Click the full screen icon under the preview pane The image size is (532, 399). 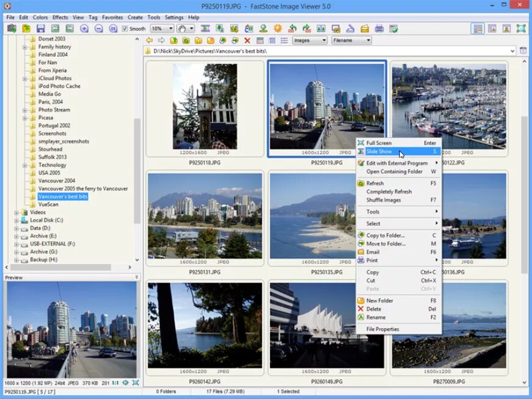(x=136, y=383)
